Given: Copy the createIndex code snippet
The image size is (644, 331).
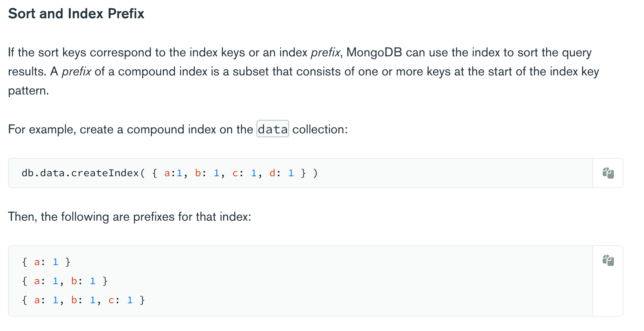Looking at the screenshot, I should tap(608, 173).
